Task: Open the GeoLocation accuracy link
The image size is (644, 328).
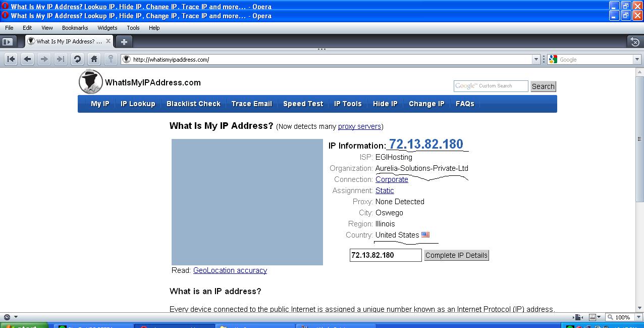Action: tap(230, 270)
